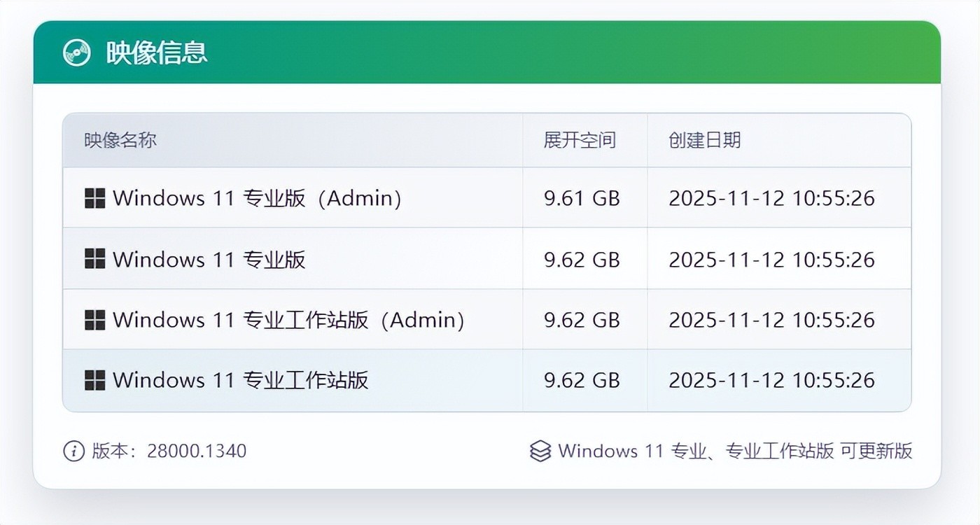Click the layers icon before the 可更新版 label
This screenshot has height=525, width=980.
tap(540, 451)
